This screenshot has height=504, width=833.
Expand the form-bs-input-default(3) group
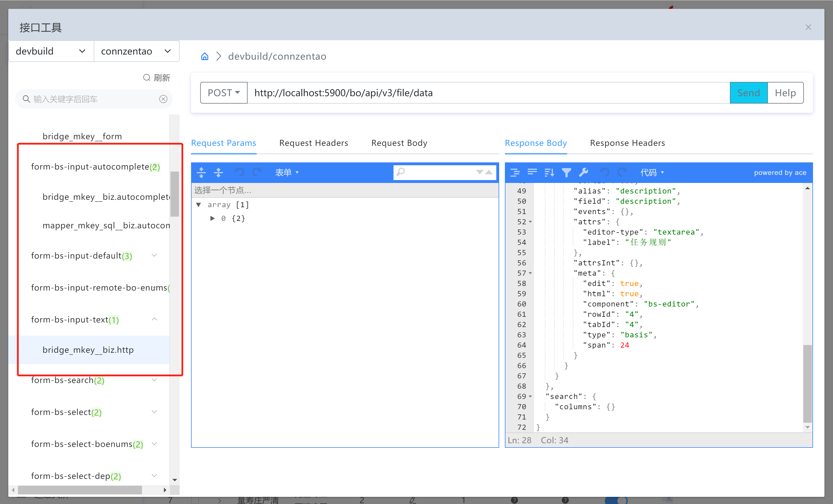pos(154,255)
